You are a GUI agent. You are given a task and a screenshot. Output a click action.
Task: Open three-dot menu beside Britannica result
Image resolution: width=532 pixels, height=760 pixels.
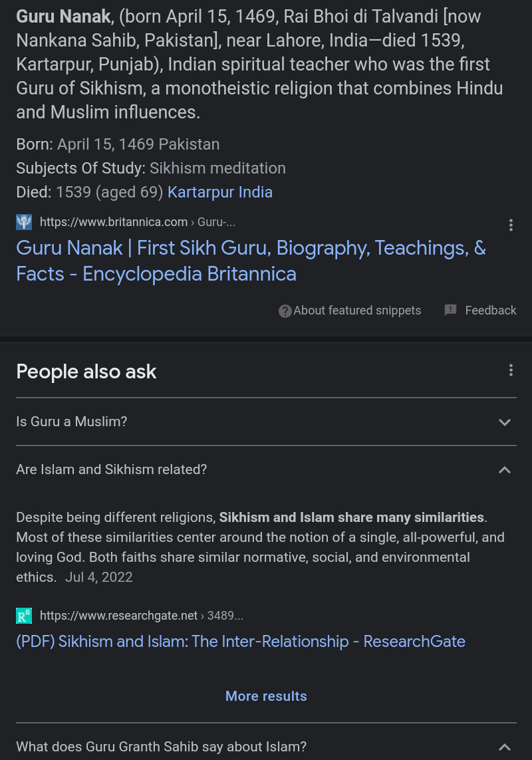(x=511, y=225)
